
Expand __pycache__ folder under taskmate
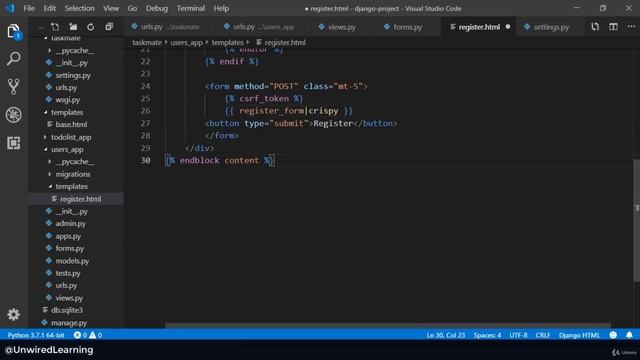(x=75, y=50)
